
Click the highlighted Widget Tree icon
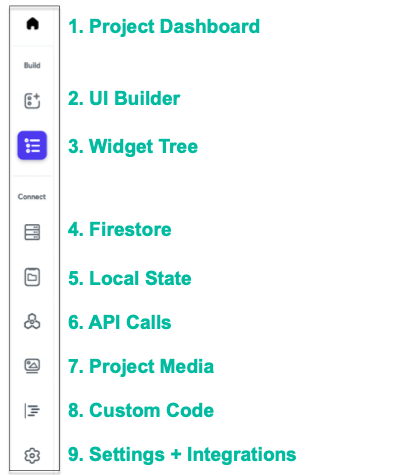pyautogui.click(x=32, y=145)
